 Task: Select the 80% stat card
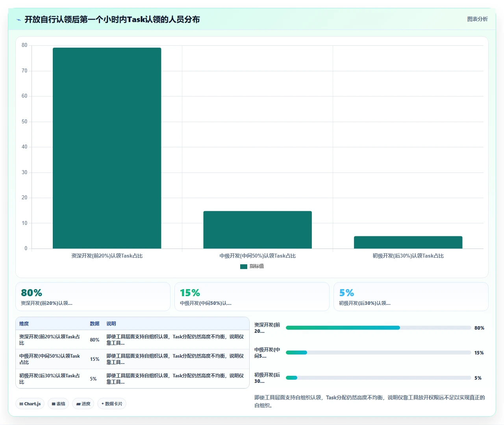point(93,297)
